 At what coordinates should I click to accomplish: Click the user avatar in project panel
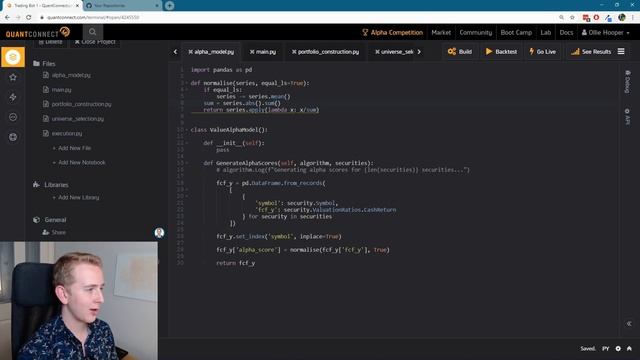coord(159,233)
